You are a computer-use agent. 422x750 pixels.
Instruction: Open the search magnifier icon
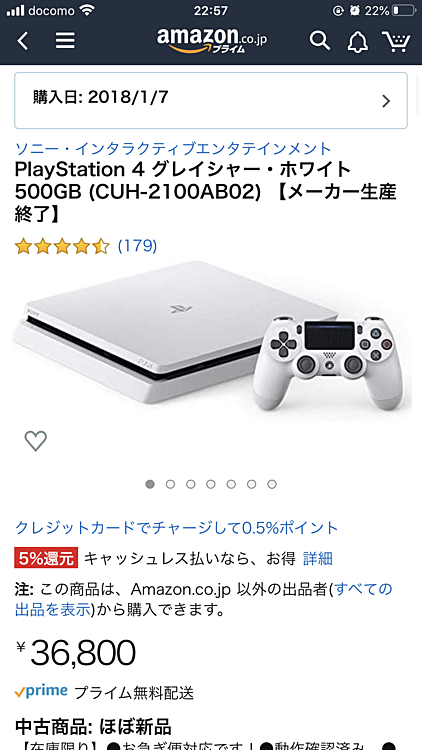[x=320, y=41]
